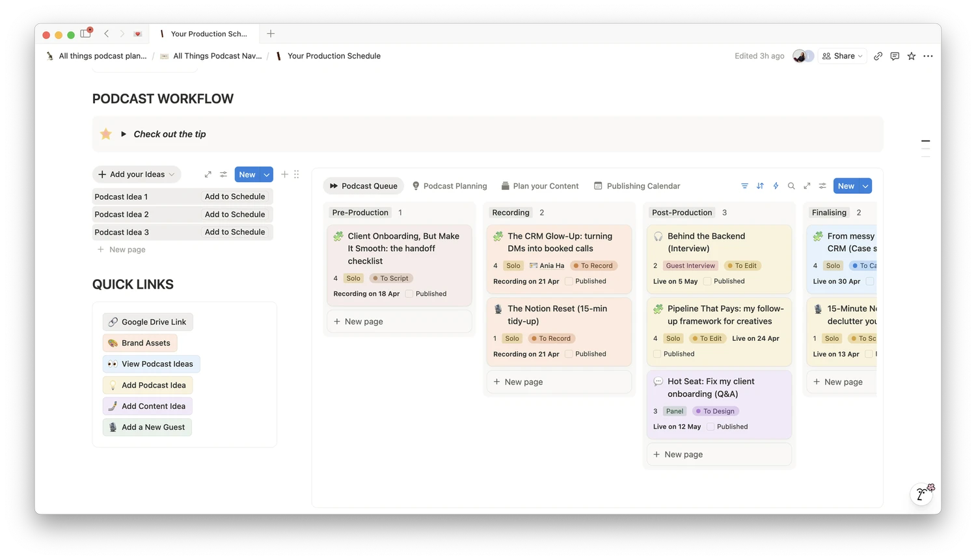Favorite this page with the star icon
Image resolution: width=976 pixels, height=560 pixels.
(912, 56)
